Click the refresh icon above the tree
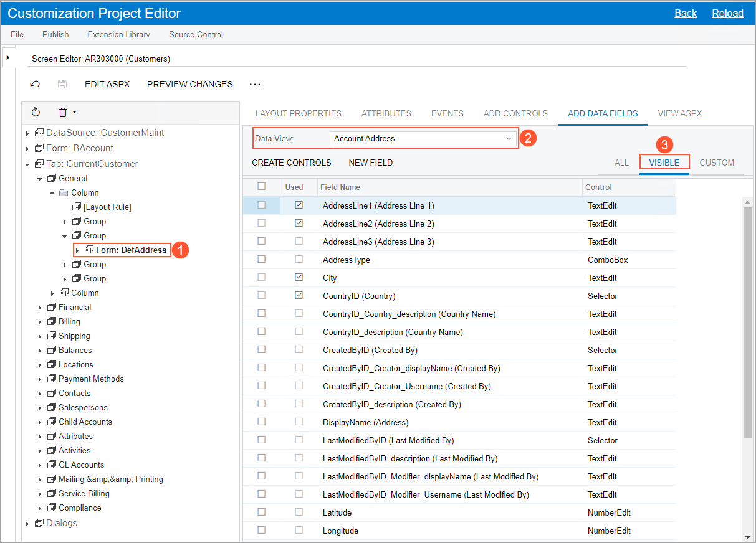 [36, 112]
